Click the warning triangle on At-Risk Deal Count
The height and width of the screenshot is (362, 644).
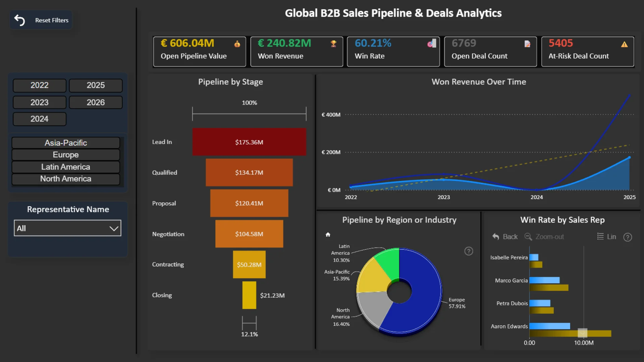(x=624, y=44)
